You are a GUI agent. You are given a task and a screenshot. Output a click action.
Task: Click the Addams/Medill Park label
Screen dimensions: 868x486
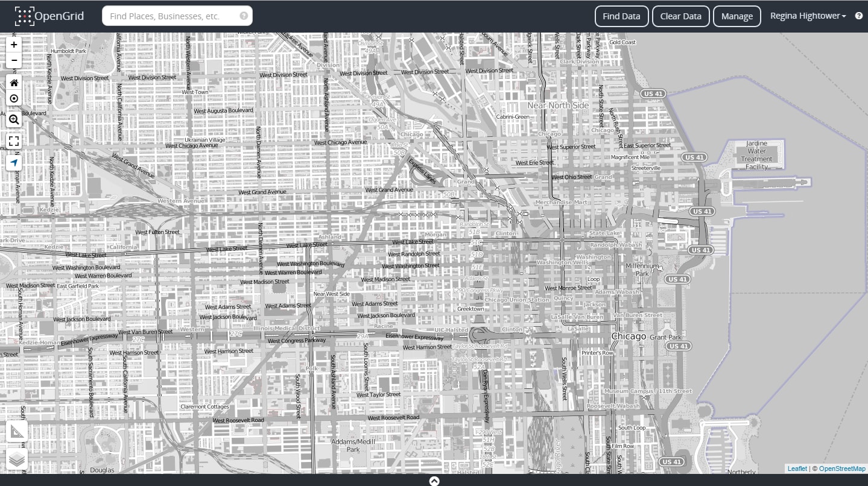point(353,446)
